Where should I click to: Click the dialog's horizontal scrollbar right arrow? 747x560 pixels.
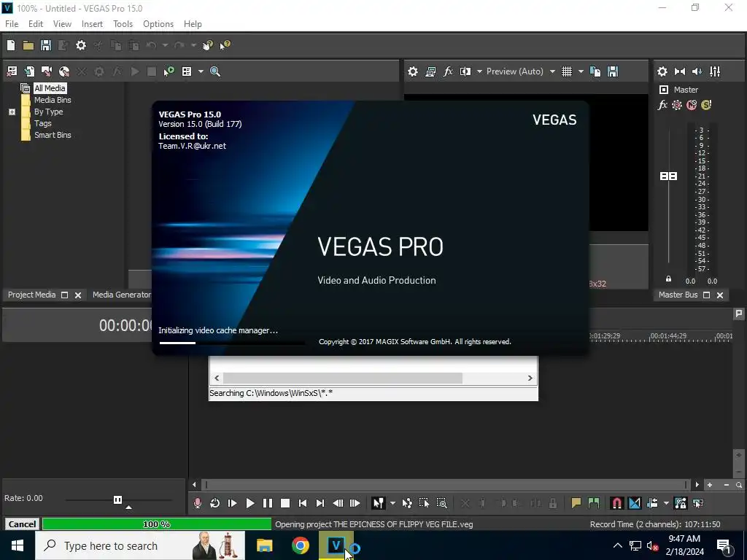(530, 378)
